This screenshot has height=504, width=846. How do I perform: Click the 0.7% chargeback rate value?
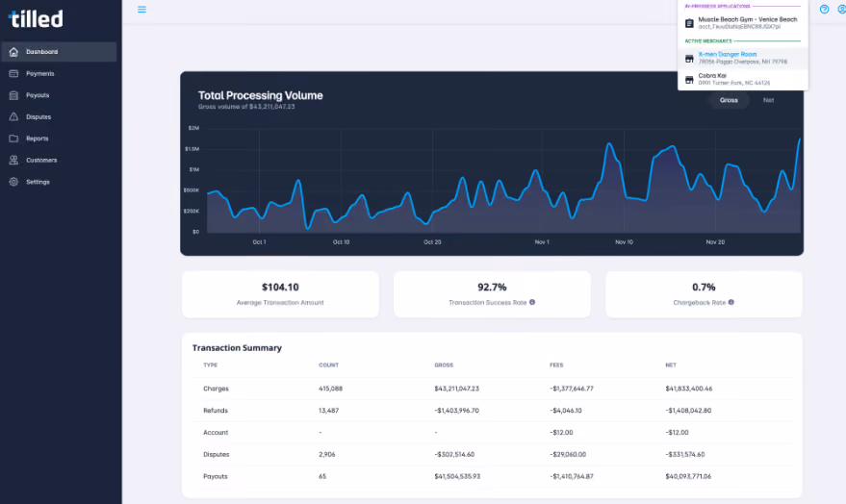click(704, 288)
